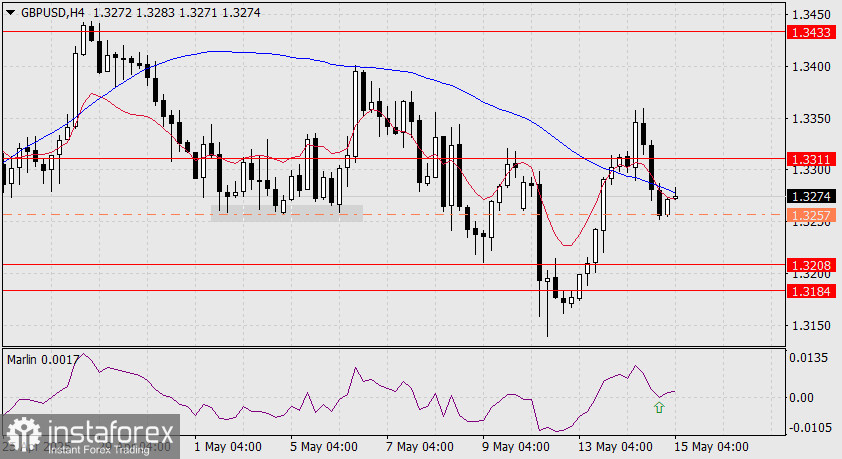842x459 pixels.
Task: Click the current price 1.3274 label
Action: pyautogui.click(x=812, y=196)
